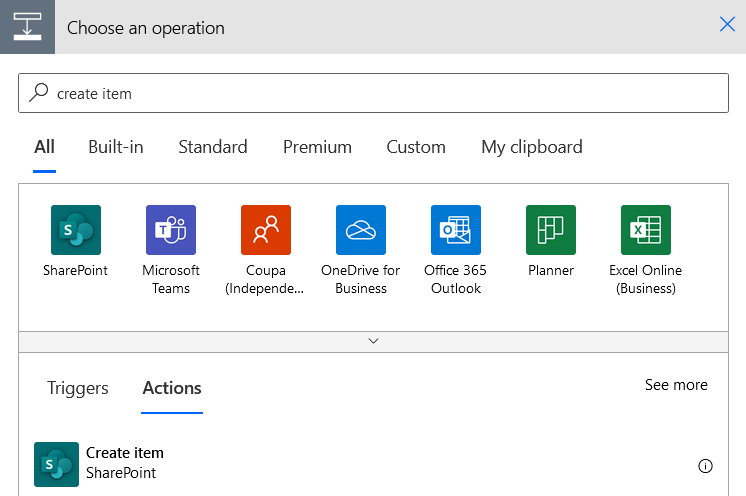Click into the create item search box
This screenshot has height=496, width=746.
tap(373, 93)
